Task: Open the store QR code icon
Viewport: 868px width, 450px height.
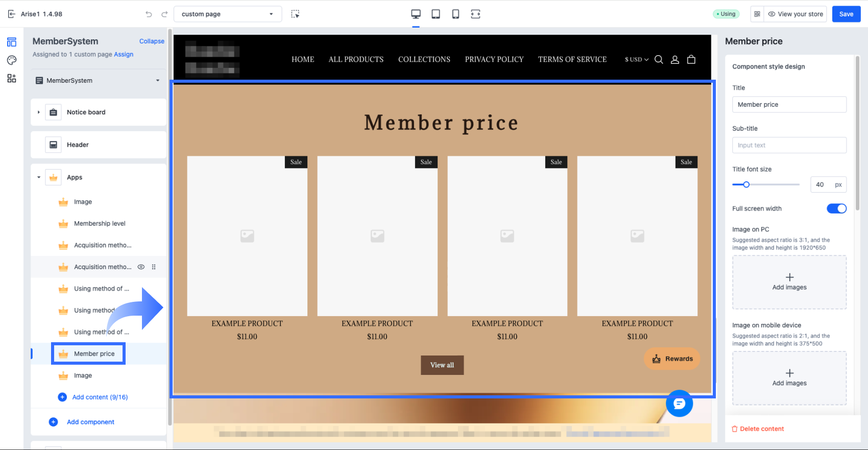Action: (x=757, y=14)
